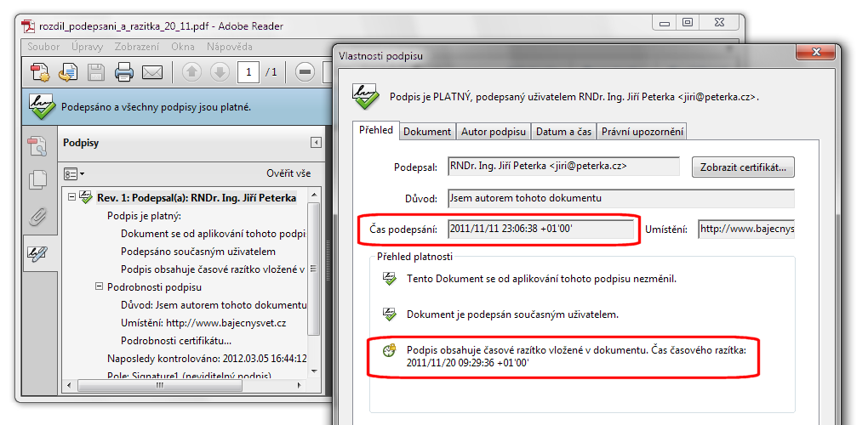Click scroll up arrow in signatures panel
Image resolution: width=868 pixels, height=425 pixels.
tap(314, 195)
